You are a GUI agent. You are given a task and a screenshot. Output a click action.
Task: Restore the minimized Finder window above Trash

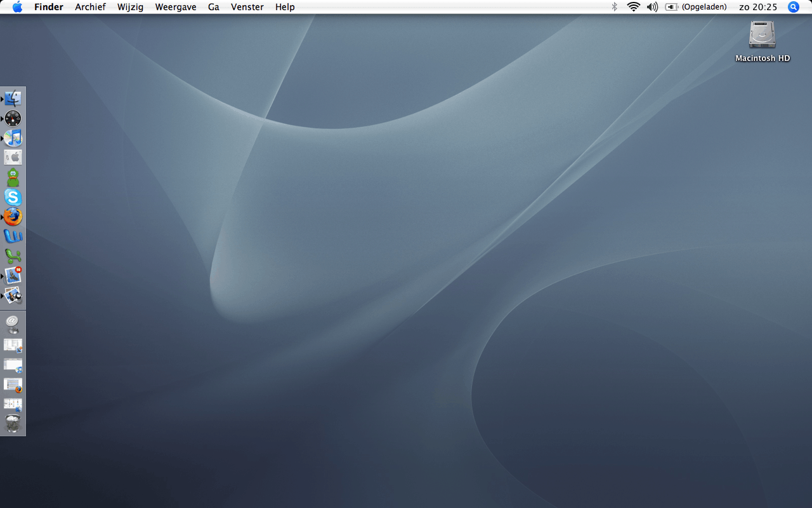pyautogui.click(x=13, y=404)
